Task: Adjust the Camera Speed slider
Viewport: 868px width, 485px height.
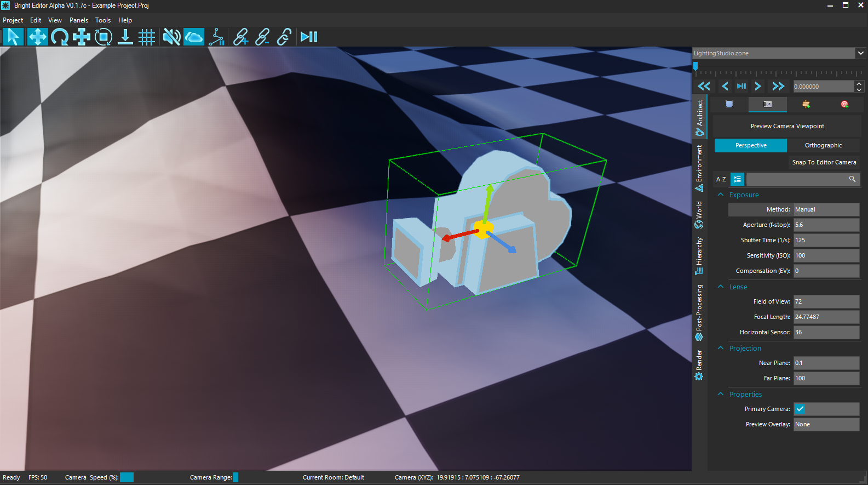Action: click(127, 477)
